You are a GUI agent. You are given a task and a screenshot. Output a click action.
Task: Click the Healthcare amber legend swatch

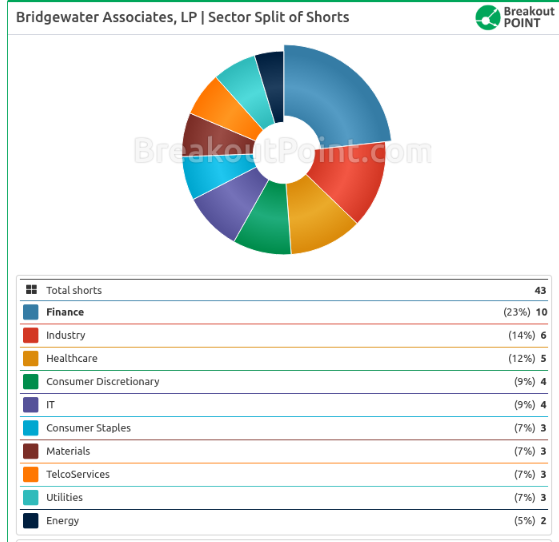coord(31,358)
